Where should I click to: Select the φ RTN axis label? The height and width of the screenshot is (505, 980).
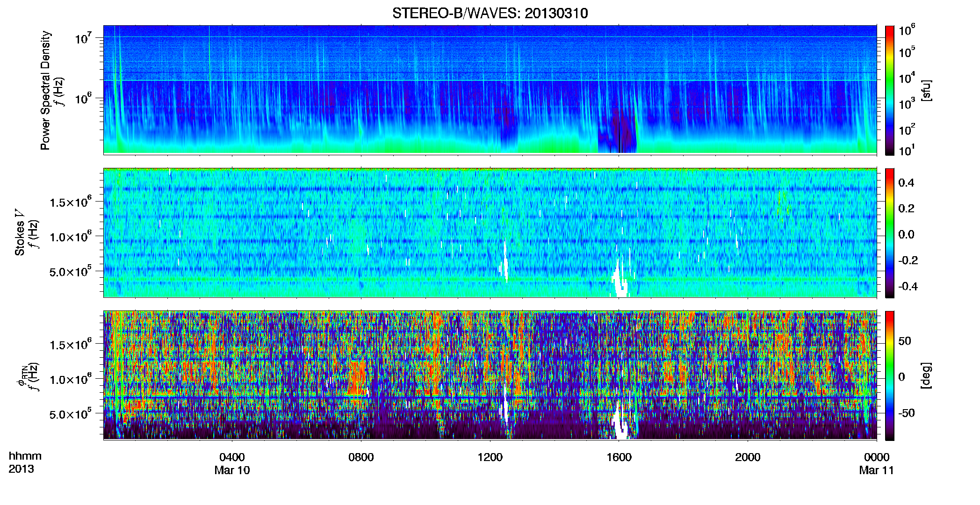point(22,376)
